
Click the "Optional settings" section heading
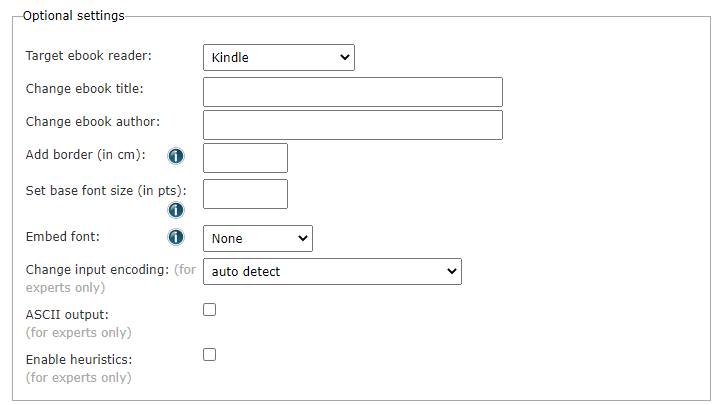(74, 16)
